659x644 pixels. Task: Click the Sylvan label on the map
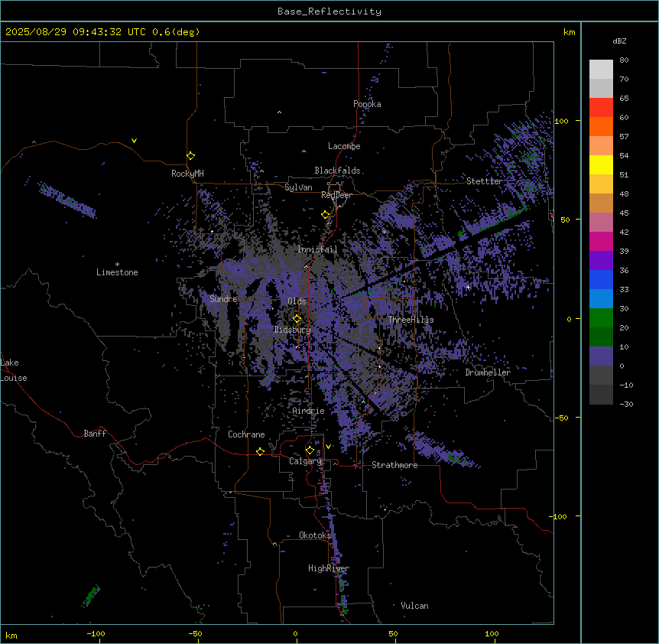coord(298,187)
